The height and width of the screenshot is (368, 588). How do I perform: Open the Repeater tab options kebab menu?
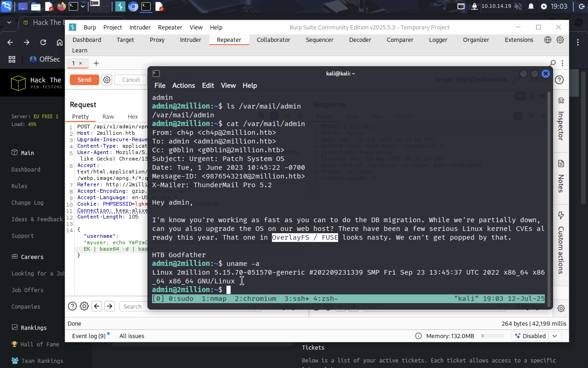point(563,63)
